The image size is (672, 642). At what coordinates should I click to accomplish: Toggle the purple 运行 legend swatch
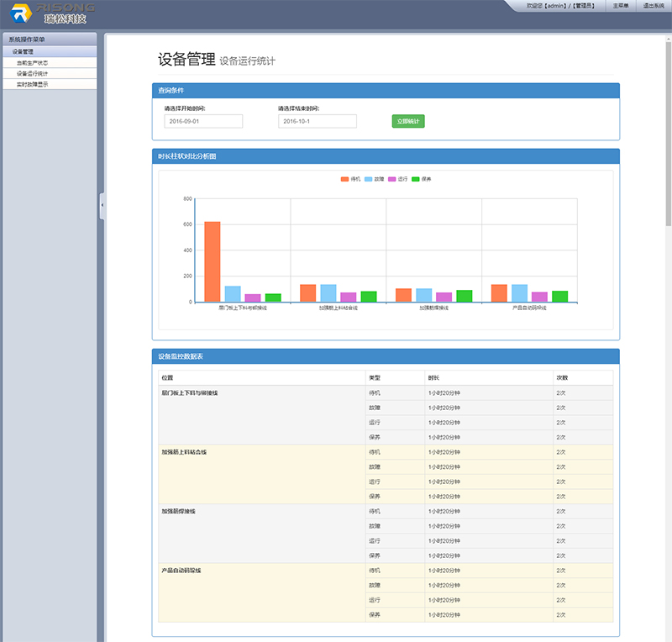point(391,179)
